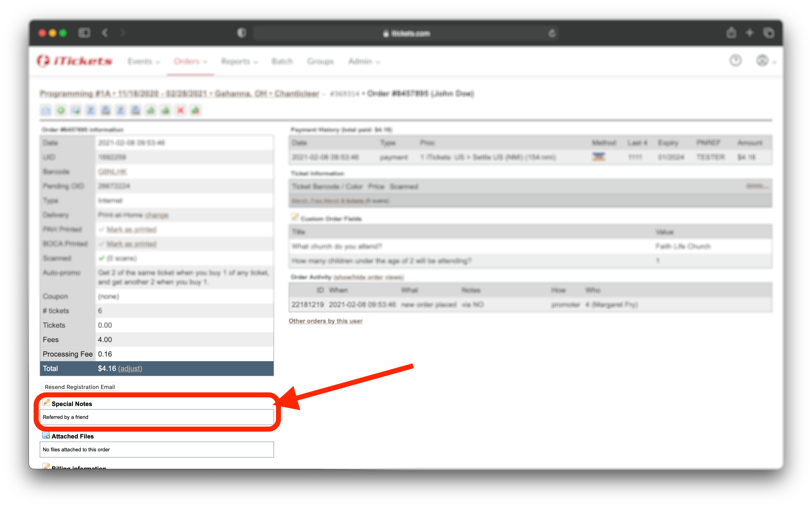812x507 pixels.
Task: Open the help icon in the top navigation
Action: point(735,61)
